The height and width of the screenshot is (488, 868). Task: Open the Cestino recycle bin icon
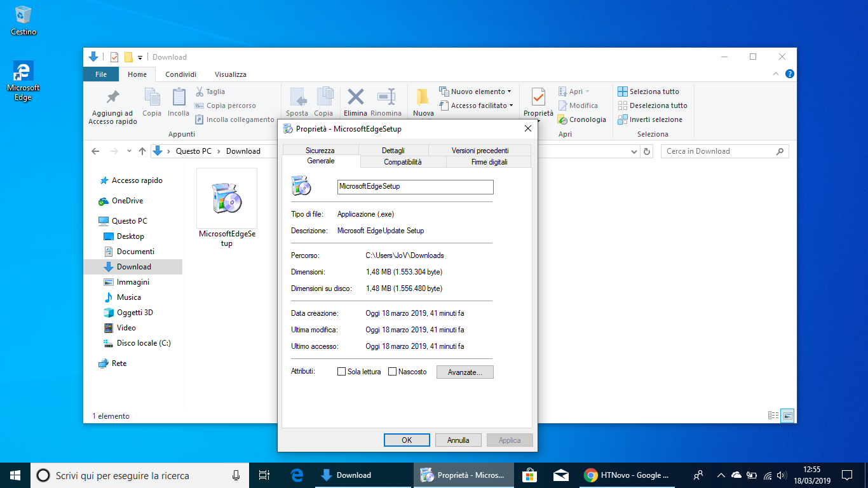point(24,20)
